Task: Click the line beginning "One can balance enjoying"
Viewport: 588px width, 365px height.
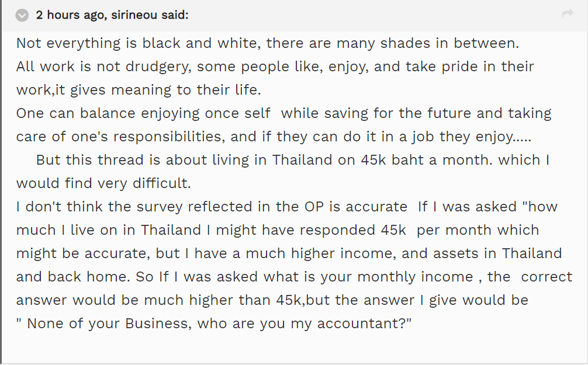Action: tap(284, 113)
